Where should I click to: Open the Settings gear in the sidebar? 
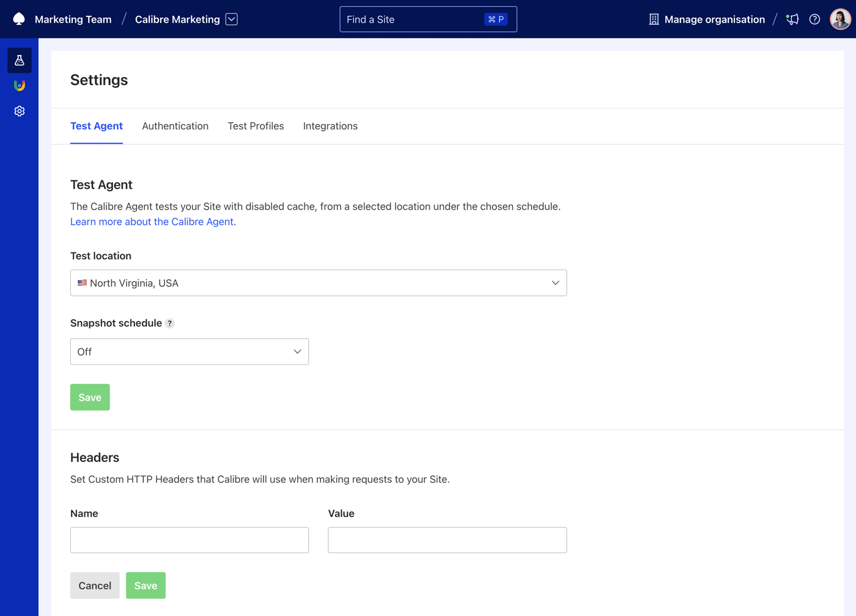point(19,111)
